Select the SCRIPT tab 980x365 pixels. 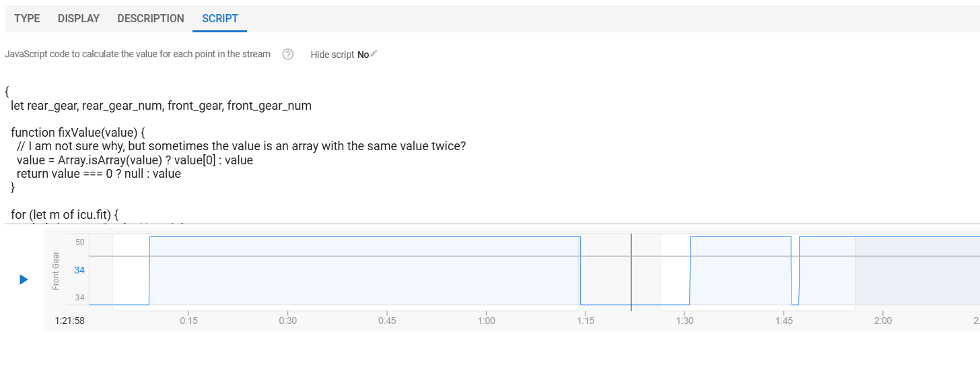[x=220, y=19]
